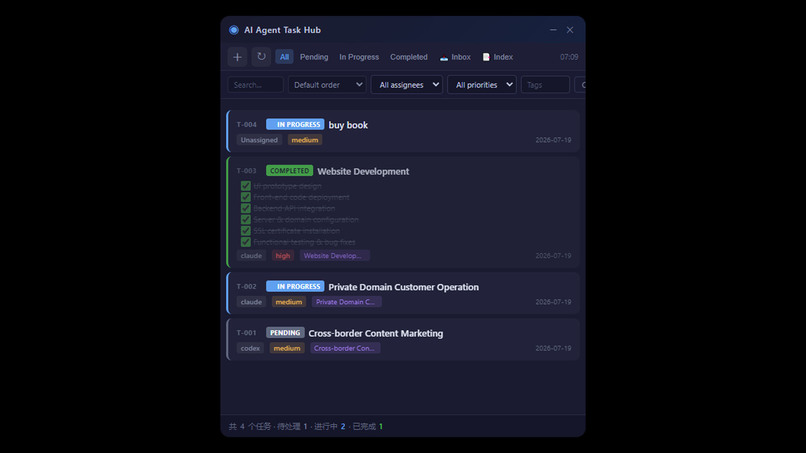Switch to Completed tab

click(409, 57)
